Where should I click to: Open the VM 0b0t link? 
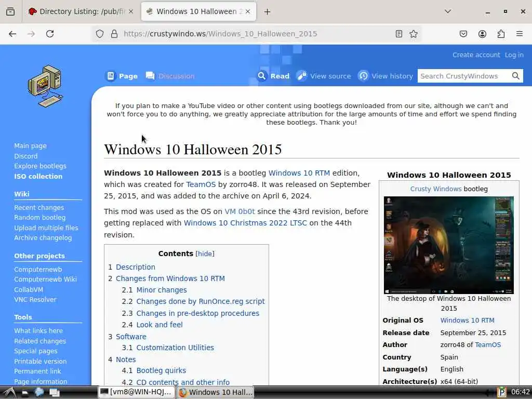click(x=240, y=211)
